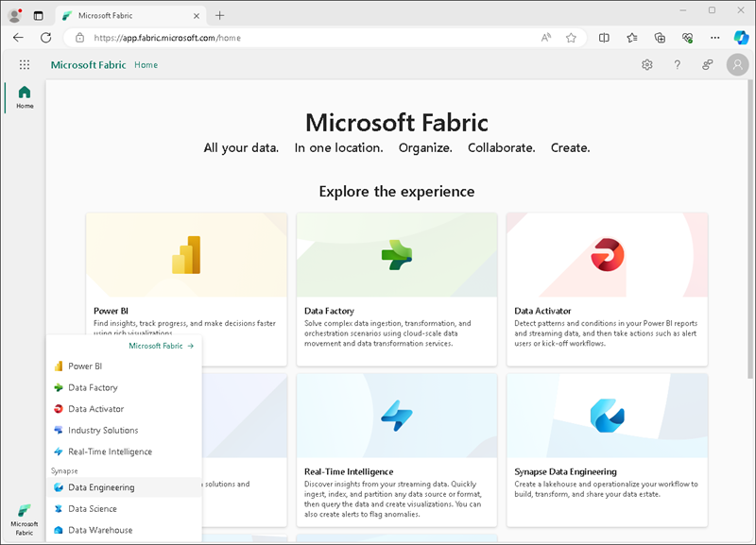Click the Read aloud icon in address bar
Screen dimensions: 756x545
point(546,38)
